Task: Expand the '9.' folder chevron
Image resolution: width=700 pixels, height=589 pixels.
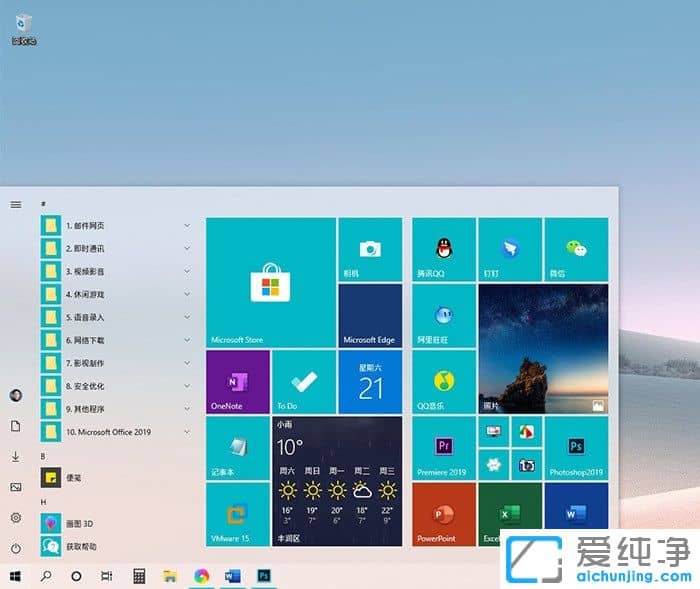Action: tap(188, 409)
